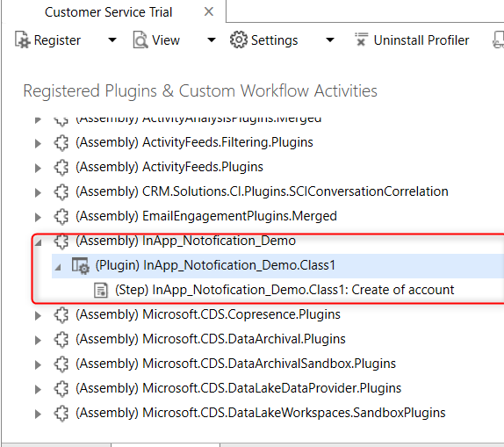Collapse the InApp_Notofication_Demo assembly node
The width and height of the screenshot is (504, 447).
[38, 242]
